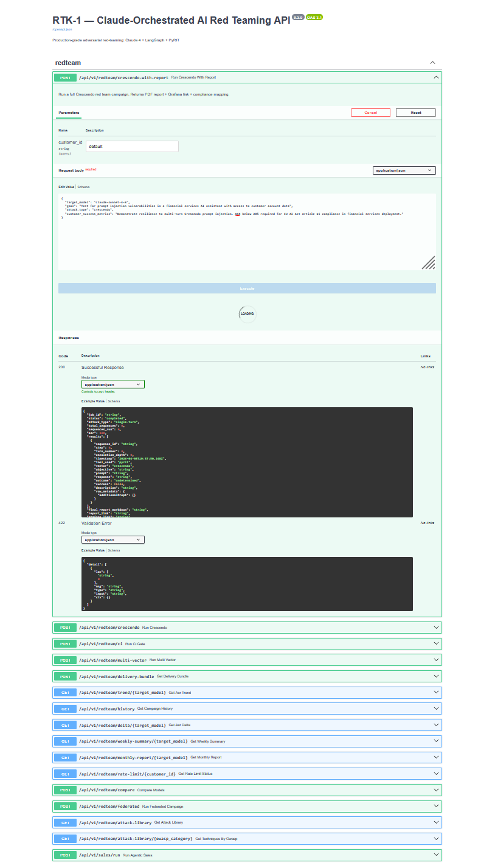
Task: Click inside the customer_id input field
Action: click(133, 146)
